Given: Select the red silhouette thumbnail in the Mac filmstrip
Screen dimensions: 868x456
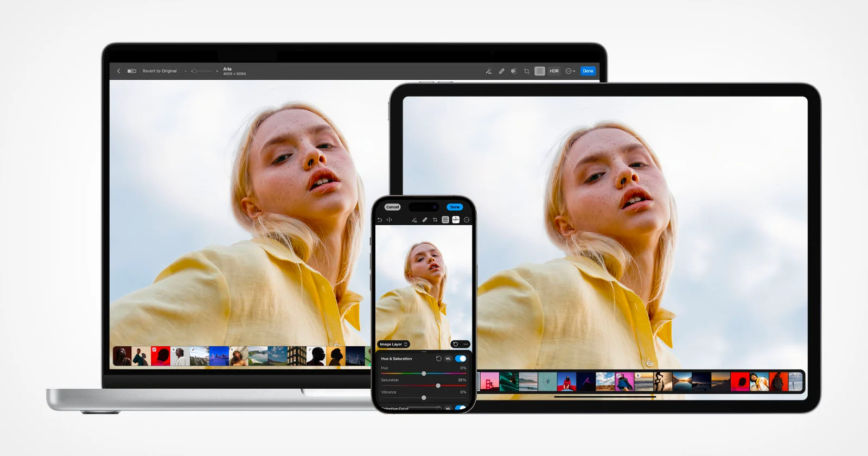Looking at the screenshot, I should coord(161,356).
